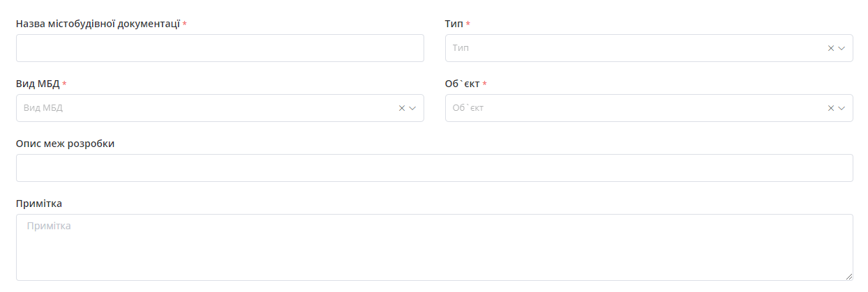Expand the Тип dropdown chevron
This screenshot has height=292, width=868.
click(x=841, y=48)
